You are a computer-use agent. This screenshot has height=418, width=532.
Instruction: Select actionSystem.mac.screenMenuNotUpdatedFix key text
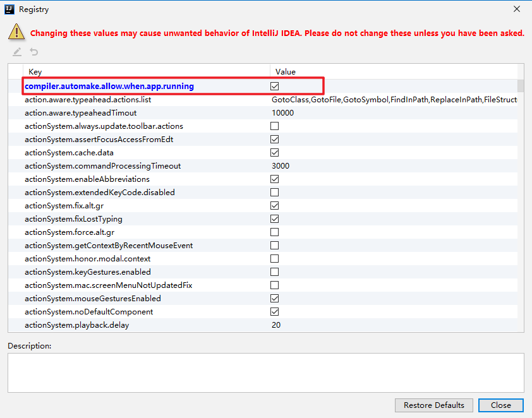pos(108,285)
